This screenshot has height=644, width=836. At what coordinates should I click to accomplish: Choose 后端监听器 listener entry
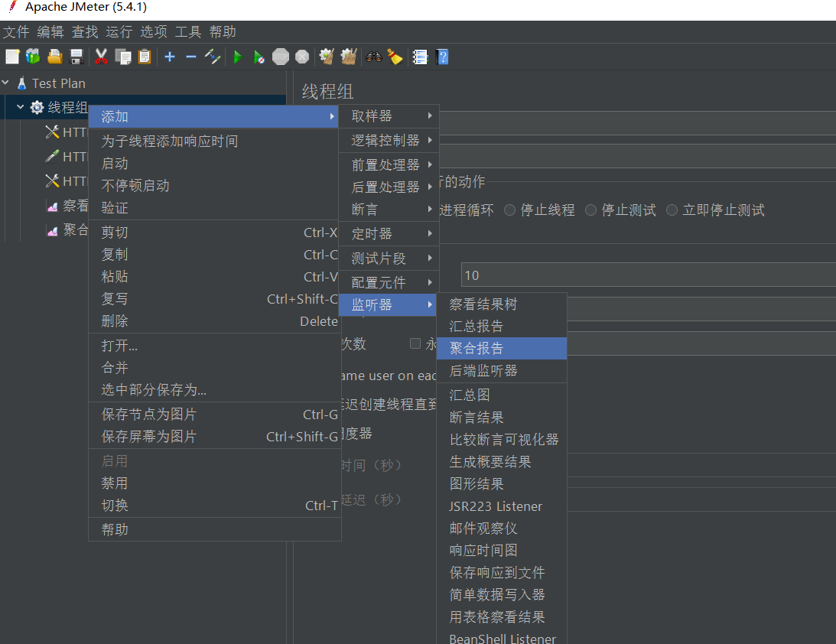point(501,370)
